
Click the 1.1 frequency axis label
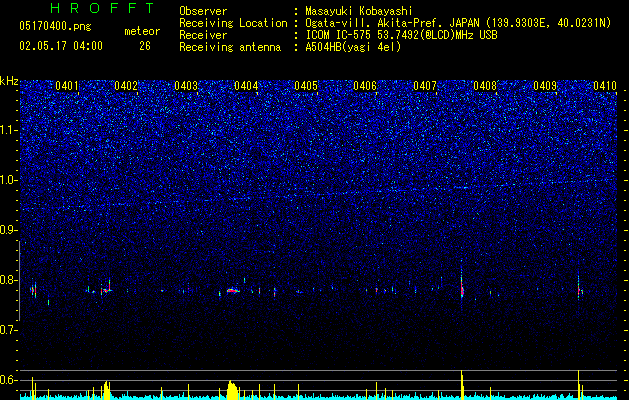point(8,130)
